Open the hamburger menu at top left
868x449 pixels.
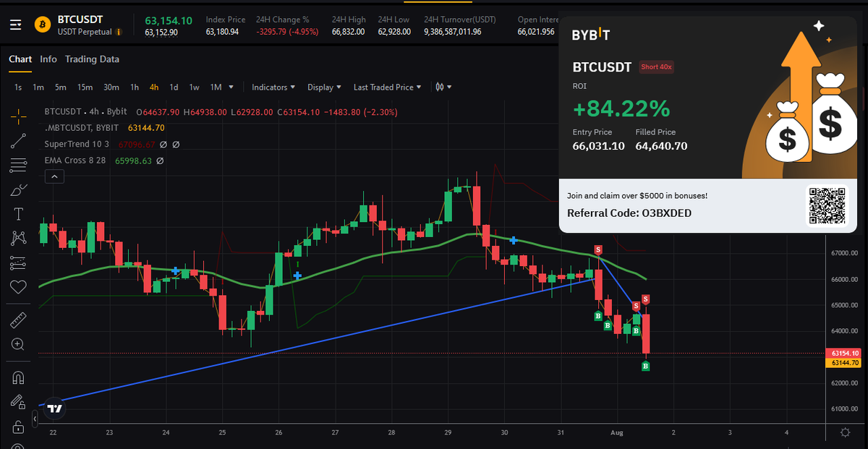point(16,25)
